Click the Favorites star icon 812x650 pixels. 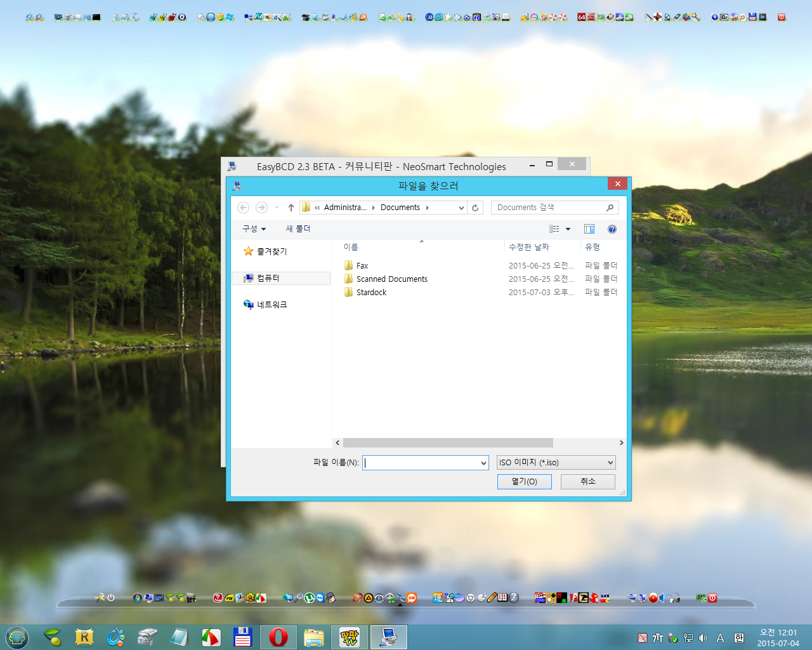click(x=249, y=251)
